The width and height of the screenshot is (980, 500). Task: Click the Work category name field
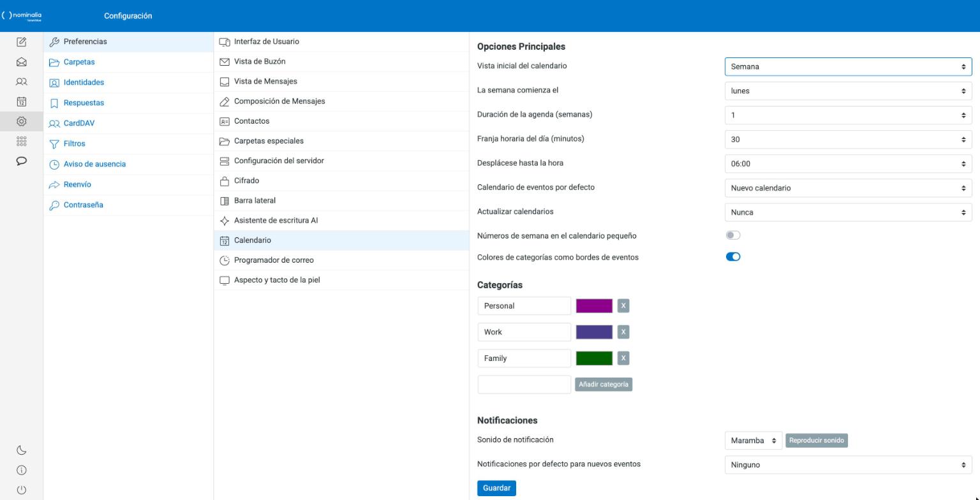524,332
